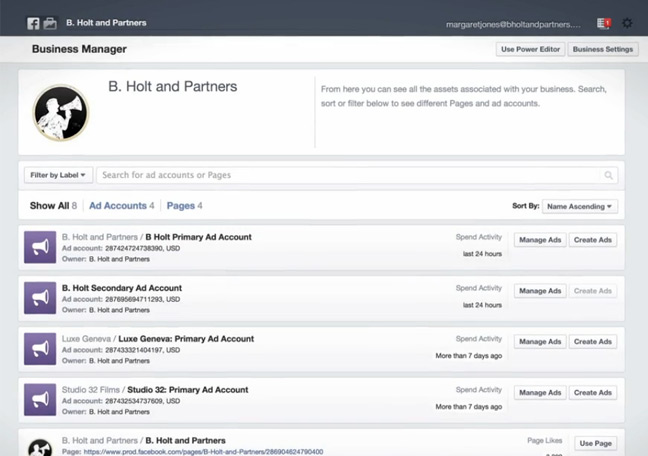Screen dimensions: 648x456
Task: Open the B. Holt and Partners Facebook page URL
Action: 203,452
